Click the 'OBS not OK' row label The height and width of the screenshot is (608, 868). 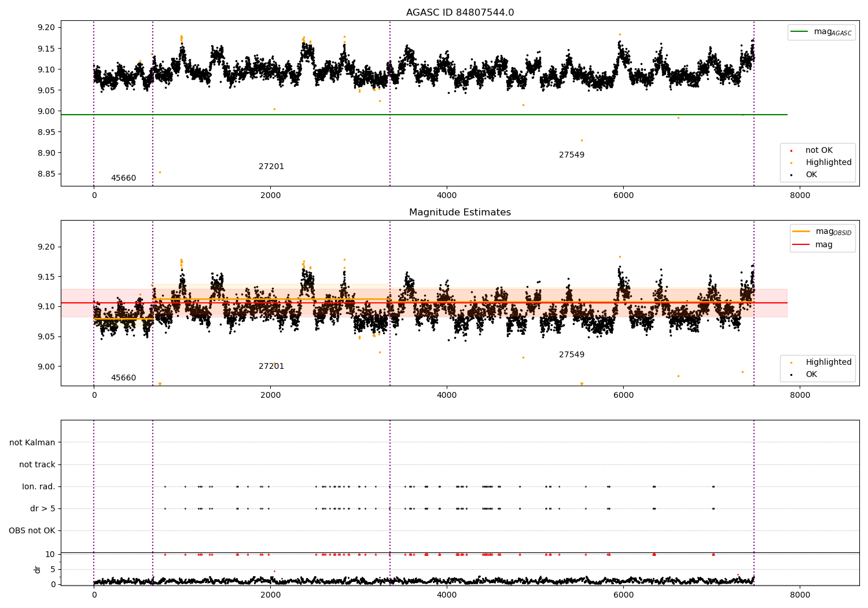tap(32, 531)
